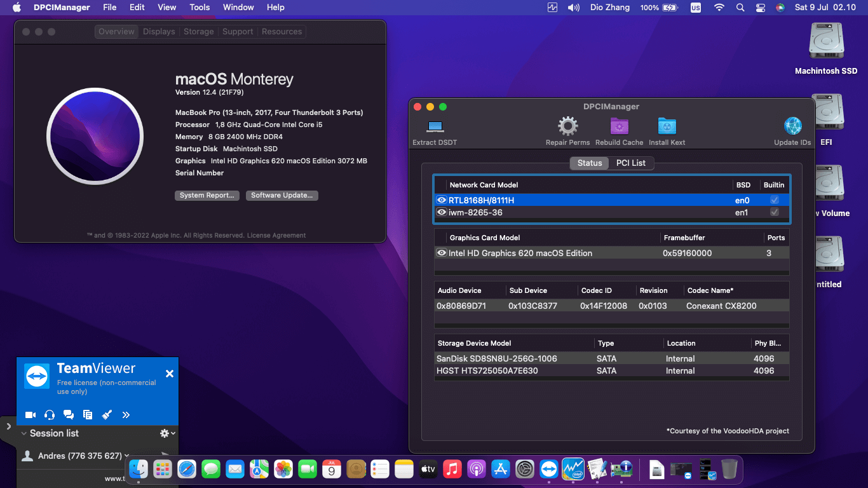Screen dimensions: 868x488
Task: Click the Software Update button
Action: (281, 196)
